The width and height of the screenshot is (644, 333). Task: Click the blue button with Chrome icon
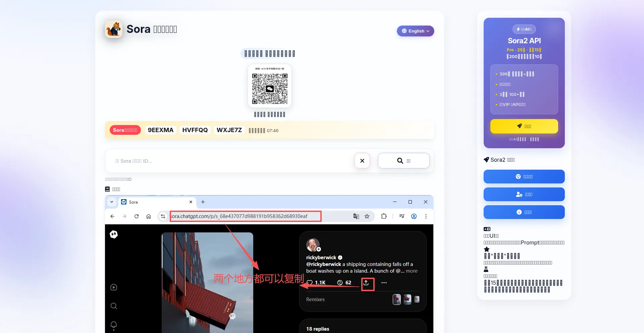pos(524,176)
